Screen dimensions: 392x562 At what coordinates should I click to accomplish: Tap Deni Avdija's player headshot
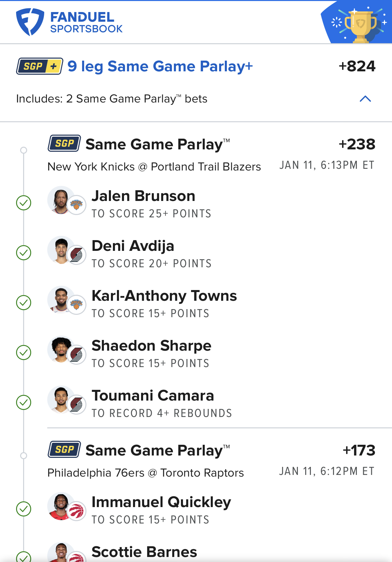pos(61,250)
